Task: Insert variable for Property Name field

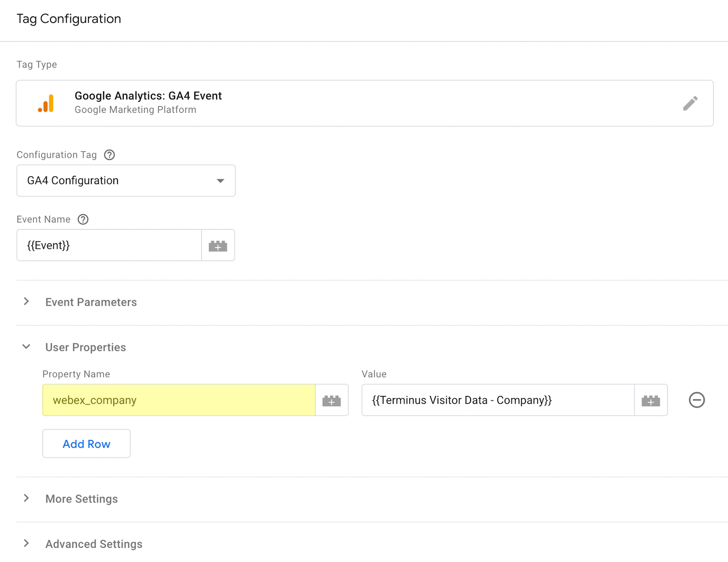Action: point(332,400)
